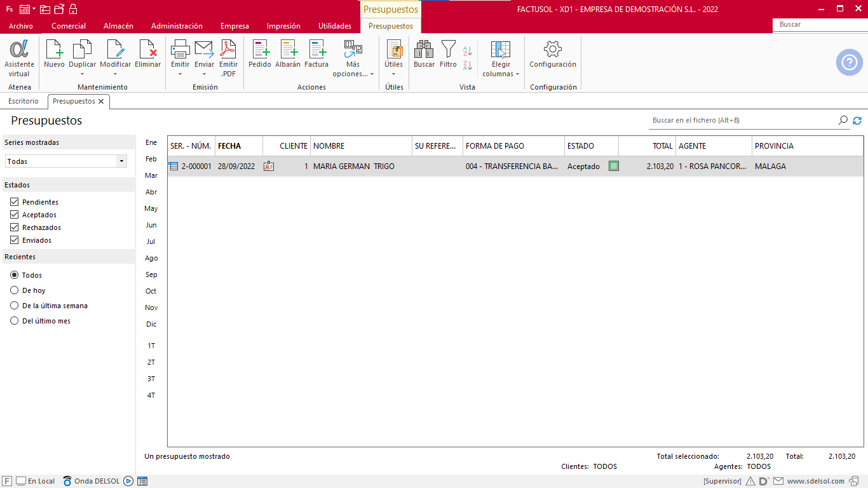
Task: Open the Series mostradas Todas dropdown
Action: tap(66, 161)
